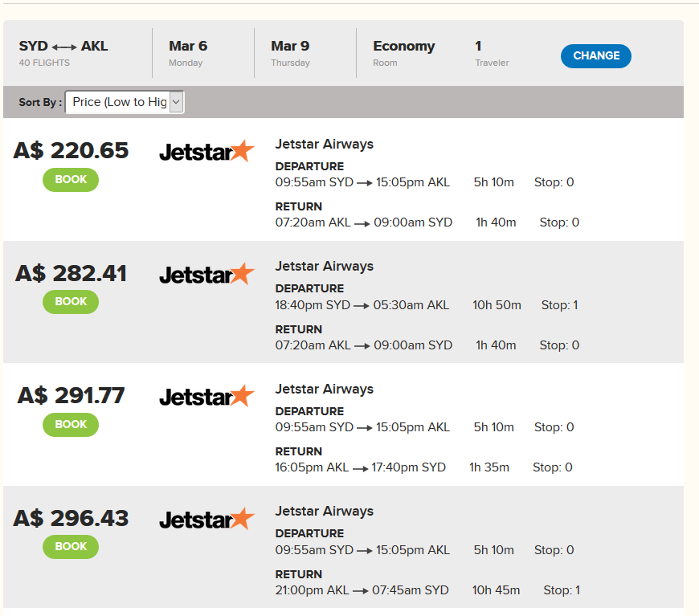Click the Jetstar logo for A$ 296.43 flight

coord(206,519)
